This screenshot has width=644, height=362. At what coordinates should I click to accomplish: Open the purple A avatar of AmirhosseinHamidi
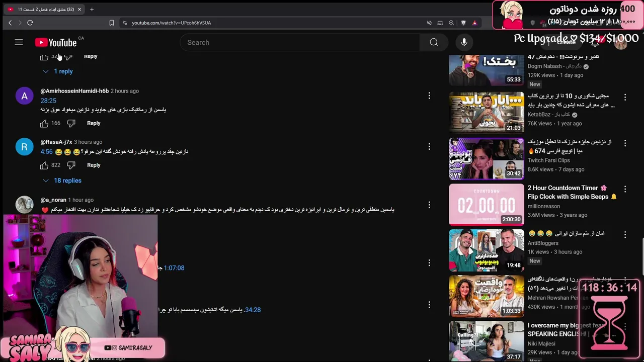24,96
